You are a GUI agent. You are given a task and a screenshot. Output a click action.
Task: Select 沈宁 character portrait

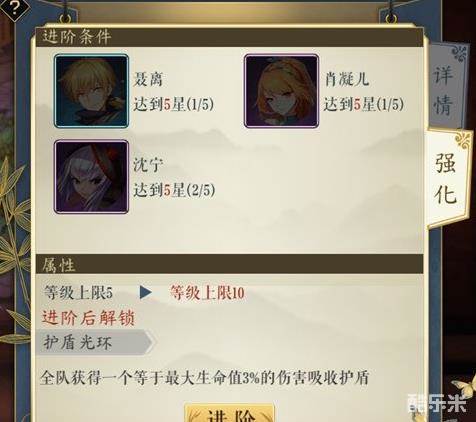[x=91, y=177]
